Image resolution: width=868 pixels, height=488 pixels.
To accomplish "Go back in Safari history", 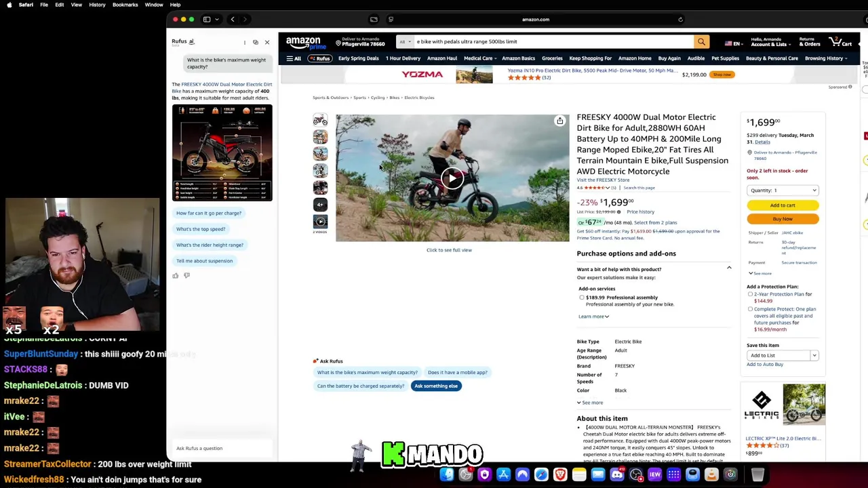I will [233, 20].
